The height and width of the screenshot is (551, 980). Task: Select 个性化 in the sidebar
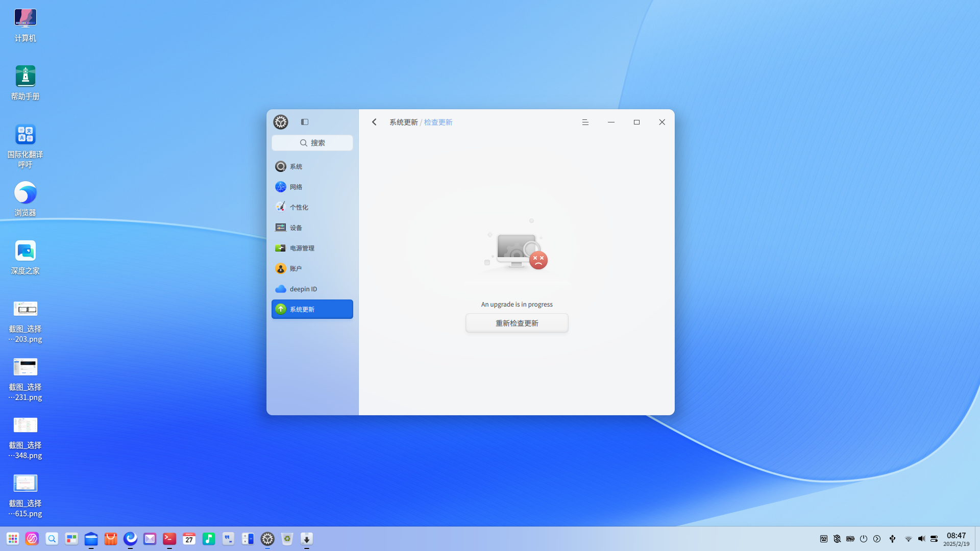(312, 207)
